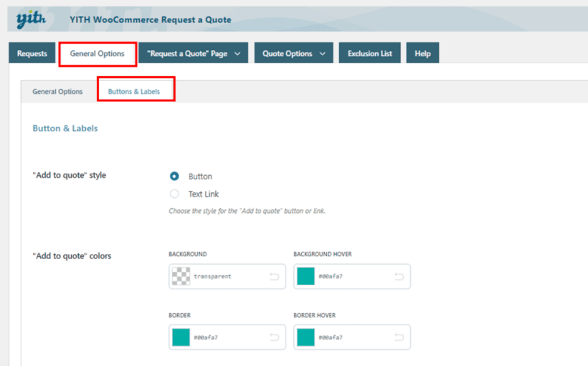Viewport: 588px width, 366px height.
Task: Switch to General Options sub-tab
Action: (57, 92)
